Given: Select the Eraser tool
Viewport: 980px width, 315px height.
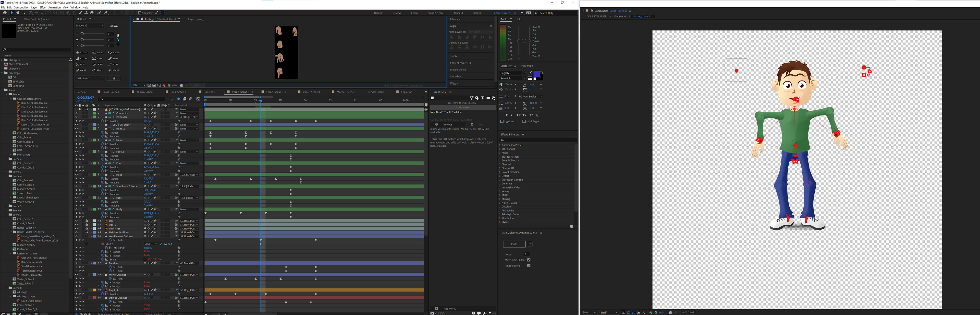Looking at the screenshot, I should pyautogui.click(x=92, y=13).
